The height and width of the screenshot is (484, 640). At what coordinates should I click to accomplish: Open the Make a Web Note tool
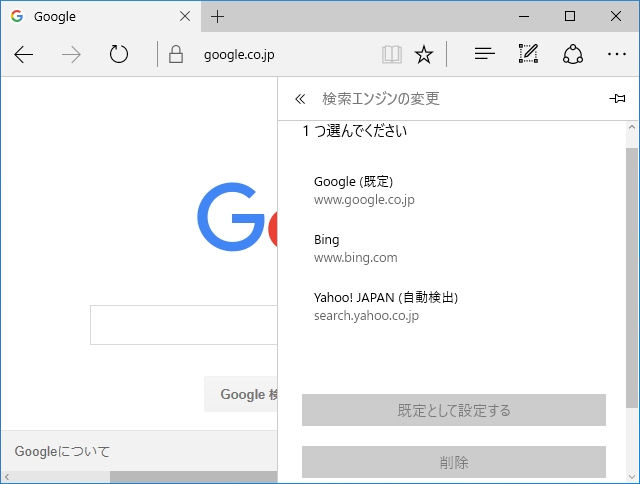tap(529, 53)
